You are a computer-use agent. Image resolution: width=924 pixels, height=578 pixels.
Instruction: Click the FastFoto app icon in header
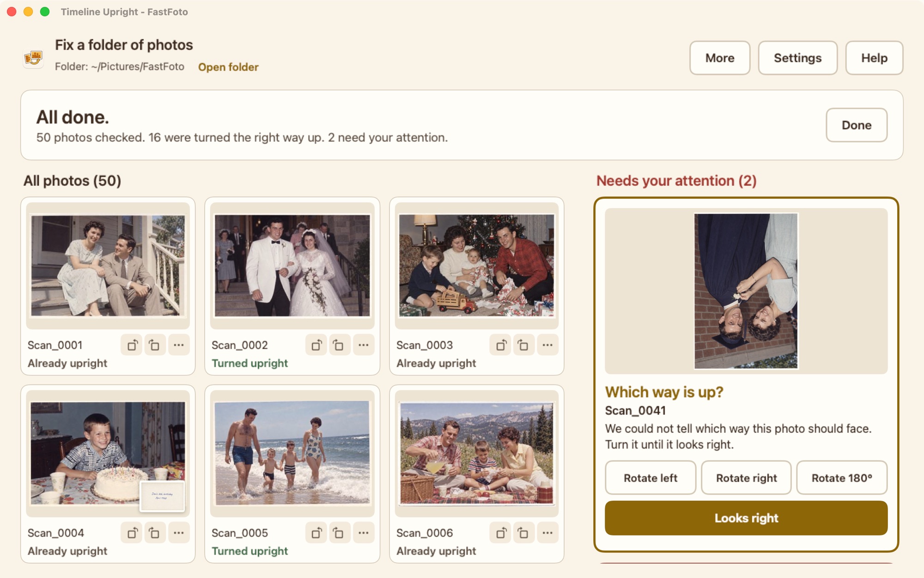point(33,58)
